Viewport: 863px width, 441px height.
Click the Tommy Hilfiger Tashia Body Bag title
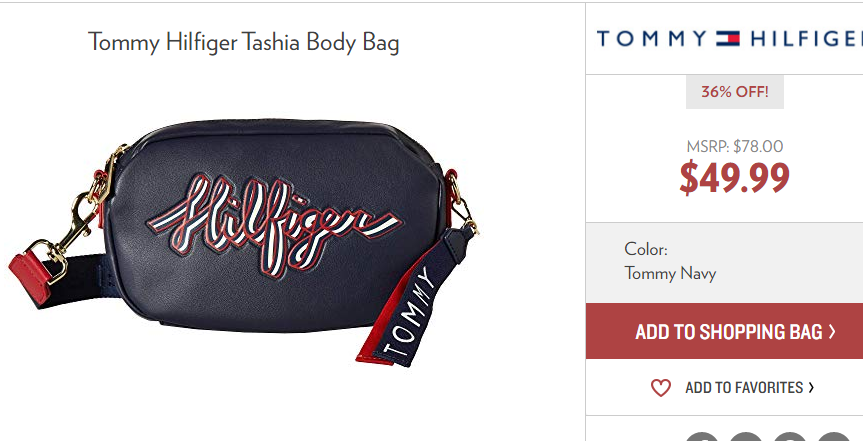[243, 42]
